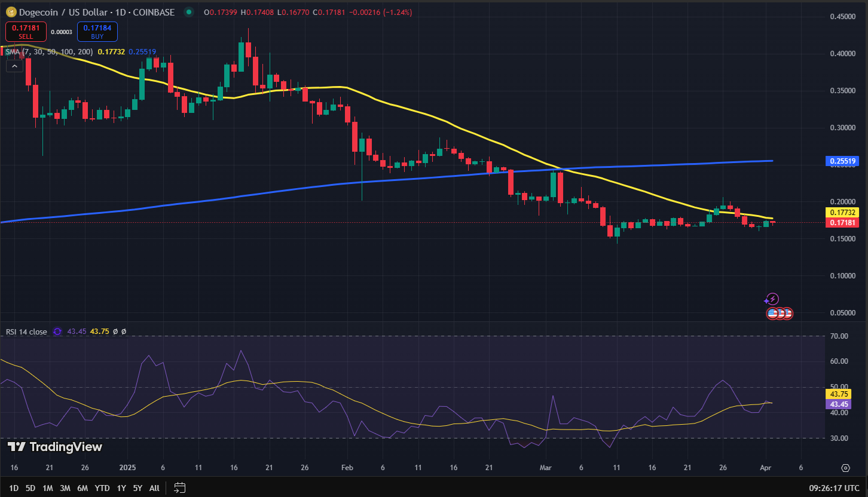Click the yellow 43.75 RSI price tag

click(839, 394)
